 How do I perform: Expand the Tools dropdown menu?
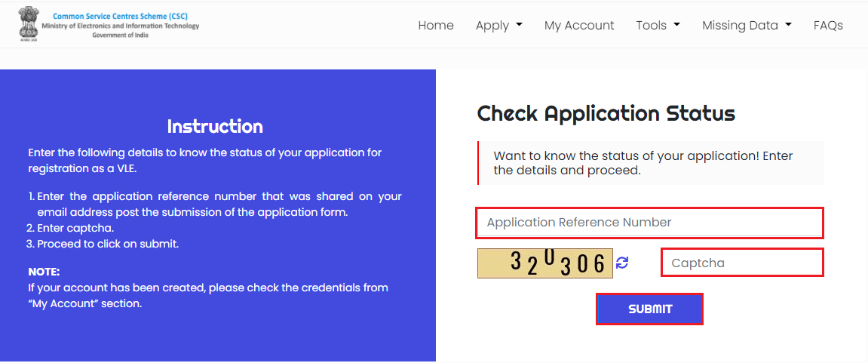(658, 26)
